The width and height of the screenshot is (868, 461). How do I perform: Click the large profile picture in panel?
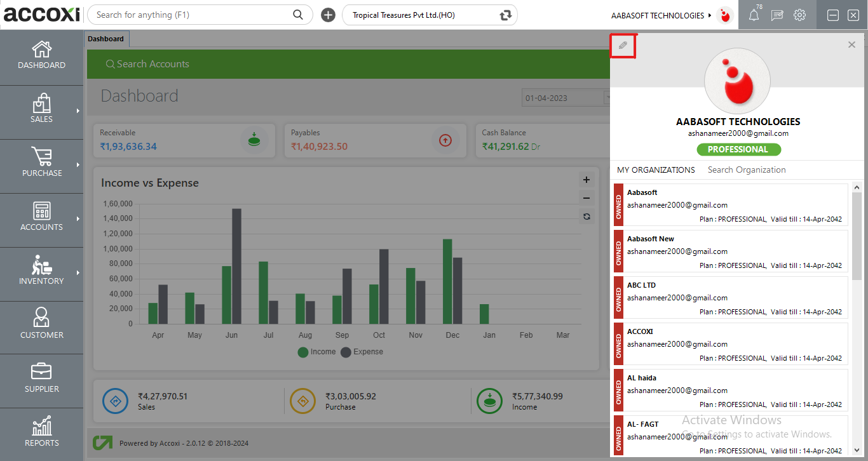[738, 81]
